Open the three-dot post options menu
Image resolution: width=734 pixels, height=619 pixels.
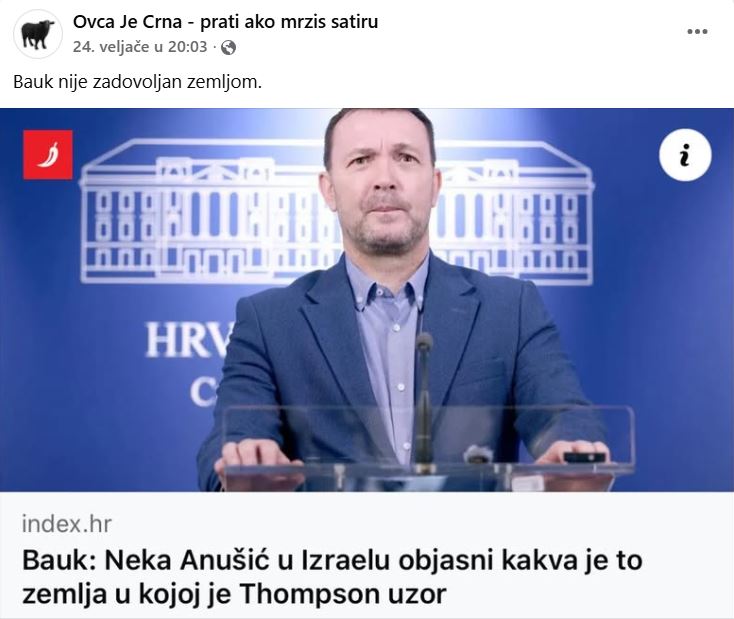pyautogui.click(x=697, y=32)
